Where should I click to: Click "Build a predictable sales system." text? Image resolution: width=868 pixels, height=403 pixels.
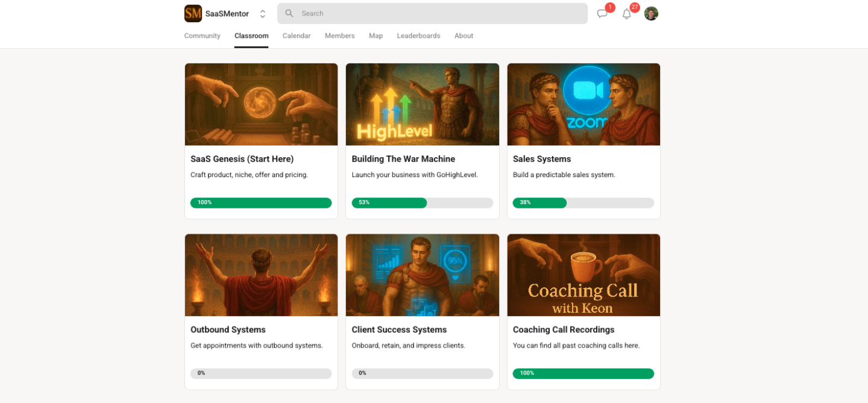pyautogui.click(x=564, y=175)
